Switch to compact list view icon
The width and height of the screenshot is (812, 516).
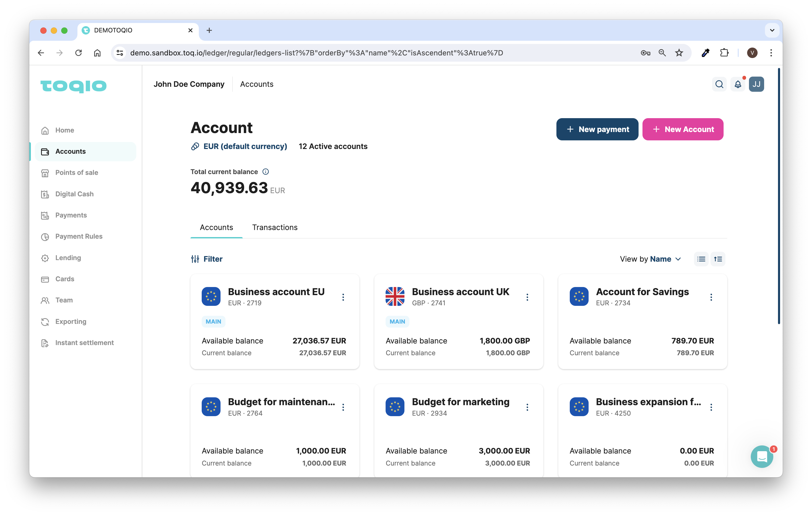701,259
